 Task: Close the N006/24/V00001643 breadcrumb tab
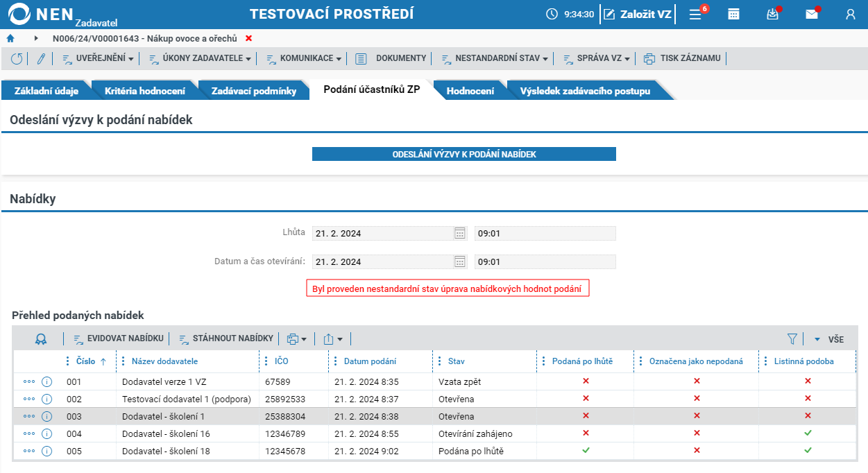tap(249, 38)
